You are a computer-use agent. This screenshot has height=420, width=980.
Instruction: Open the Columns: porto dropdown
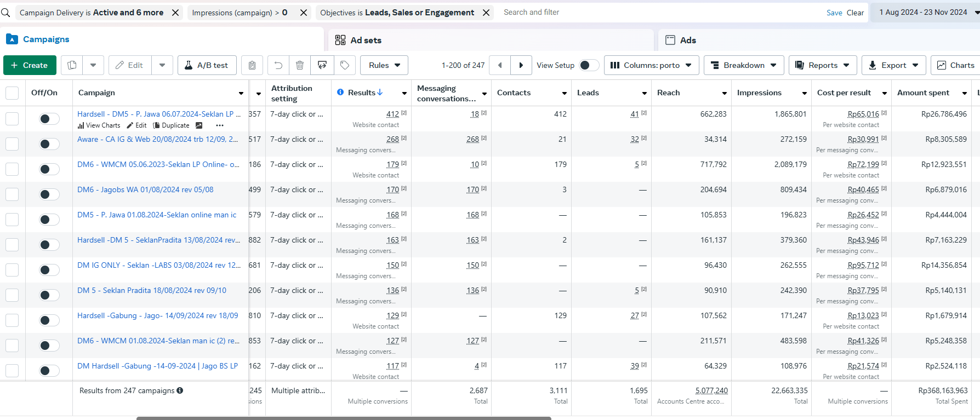(651, 65)
